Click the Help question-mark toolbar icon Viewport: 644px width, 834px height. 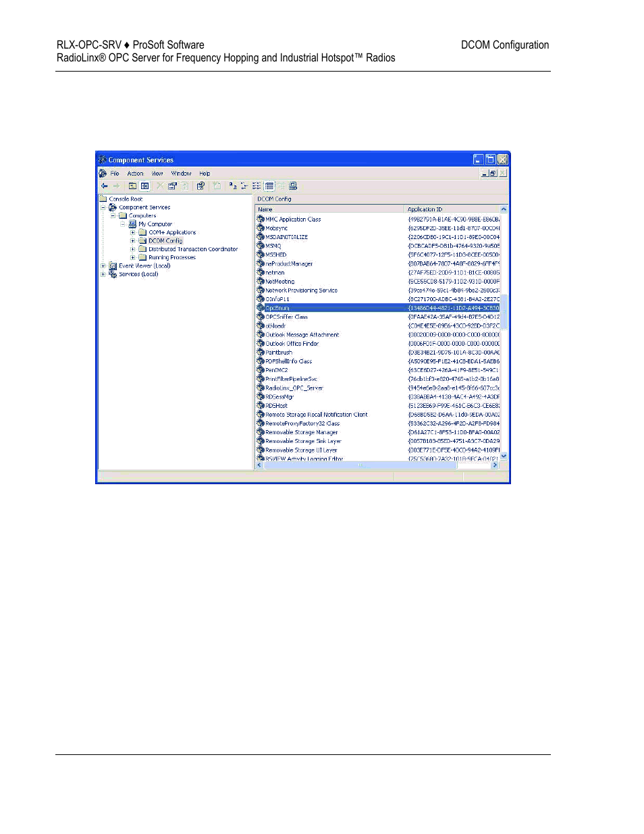[200, 186]
